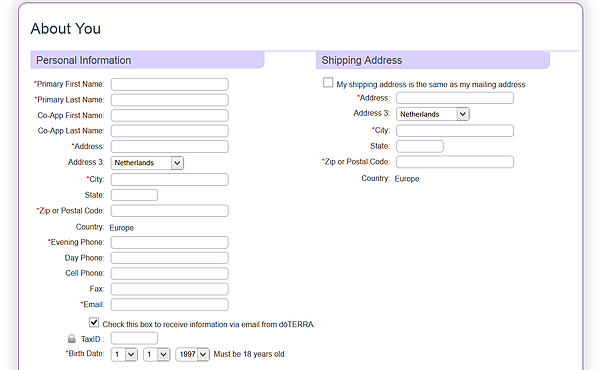Click the Personal Information Zip or Postal Code field
Viewport: 600px width, 370px height.
coord(170,211)
